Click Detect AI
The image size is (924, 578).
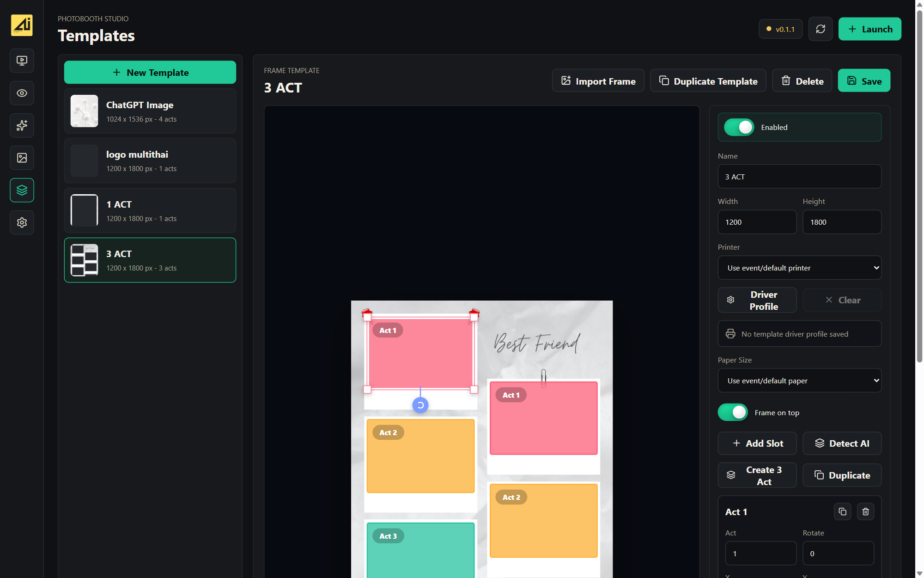click(x=842, y=443)
